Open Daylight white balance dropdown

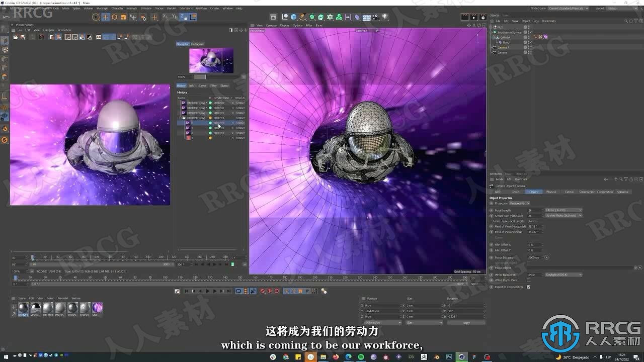pyautogui.click(x=563, y=275)
